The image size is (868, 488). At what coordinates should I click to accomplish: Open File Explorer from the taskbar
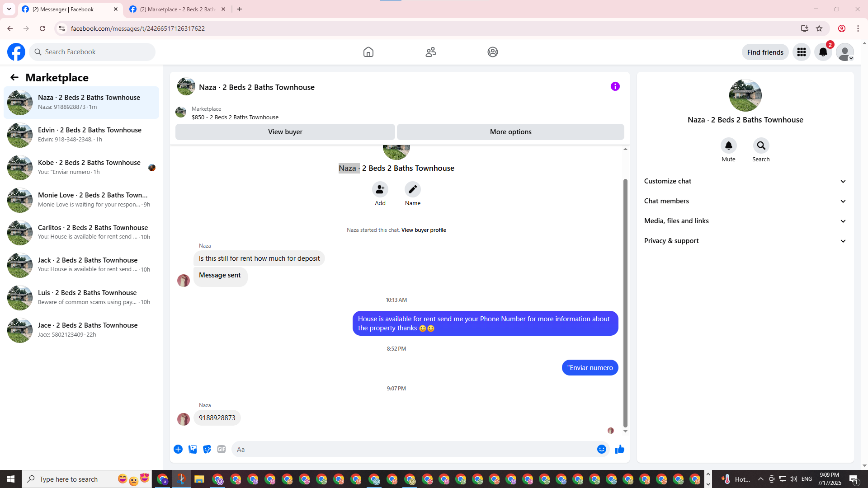199,479
